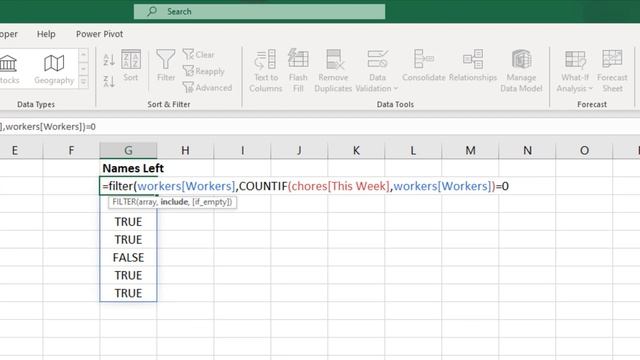Sort descending Z to A

[x=109, y=81]
